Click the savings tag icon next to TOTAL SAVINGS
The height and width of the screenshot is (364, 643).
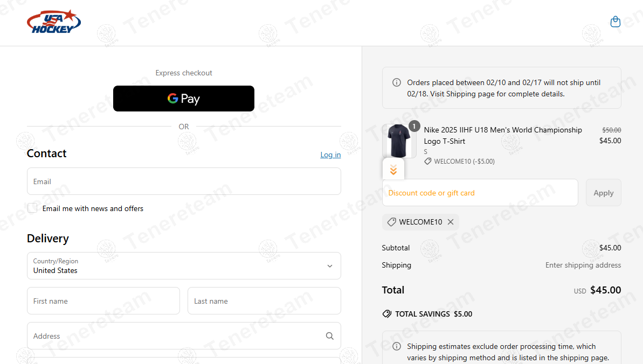click(386, 314)
